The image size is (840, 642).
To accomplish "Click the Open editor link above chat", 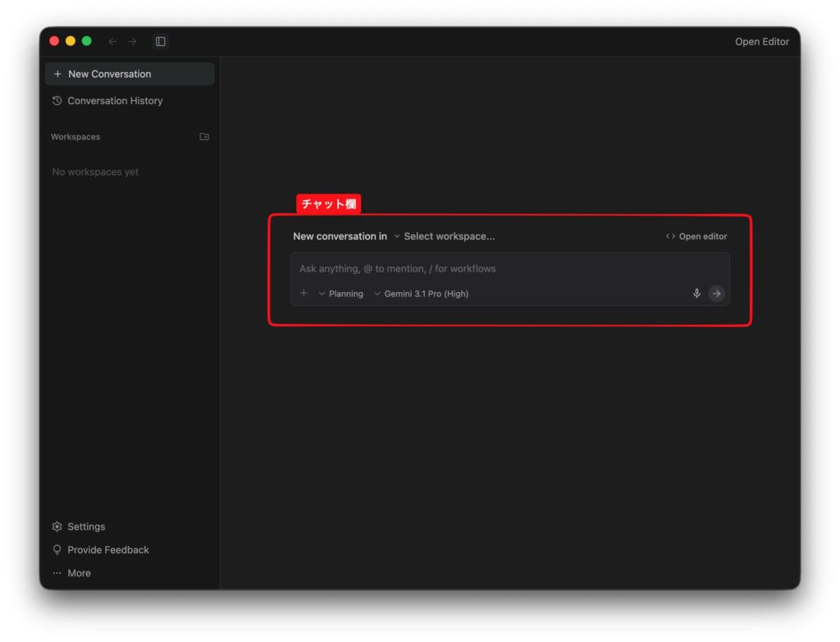I will coord(696,236).
